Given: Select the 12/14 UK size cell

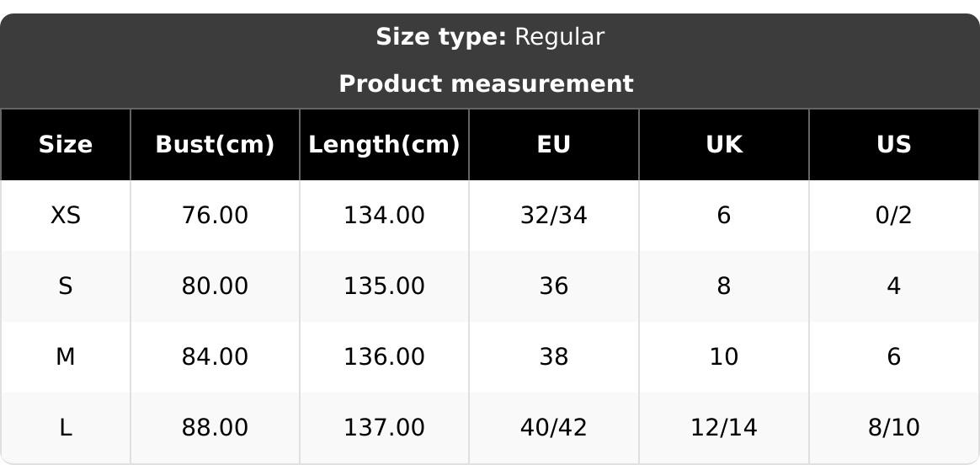Looking at the screenshot, I should pos(724,428).
